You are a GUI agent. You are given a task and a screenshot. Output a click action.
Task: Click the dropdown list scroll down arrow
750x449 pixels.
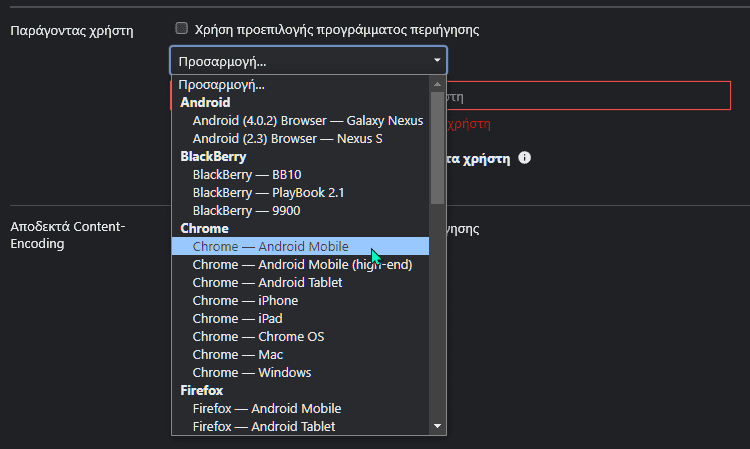click(437, 426)
